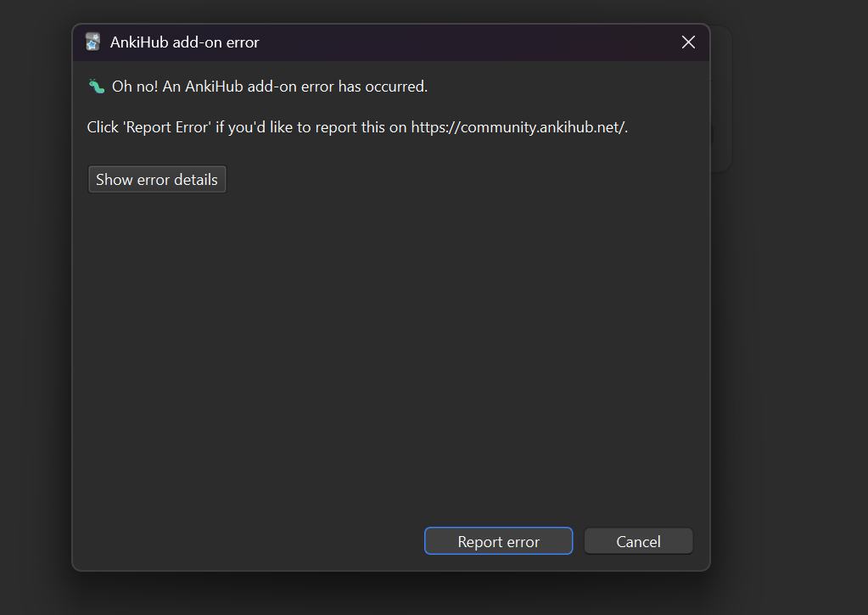Screen dimensions: 868x615
Task: Click the blank centre of the dialog body
Action: 390,356
